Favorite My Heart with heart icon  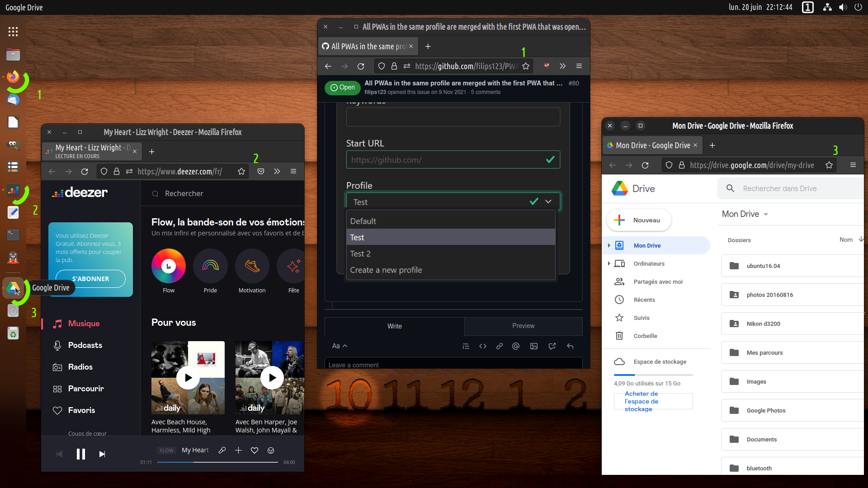(x=255, y=450)
